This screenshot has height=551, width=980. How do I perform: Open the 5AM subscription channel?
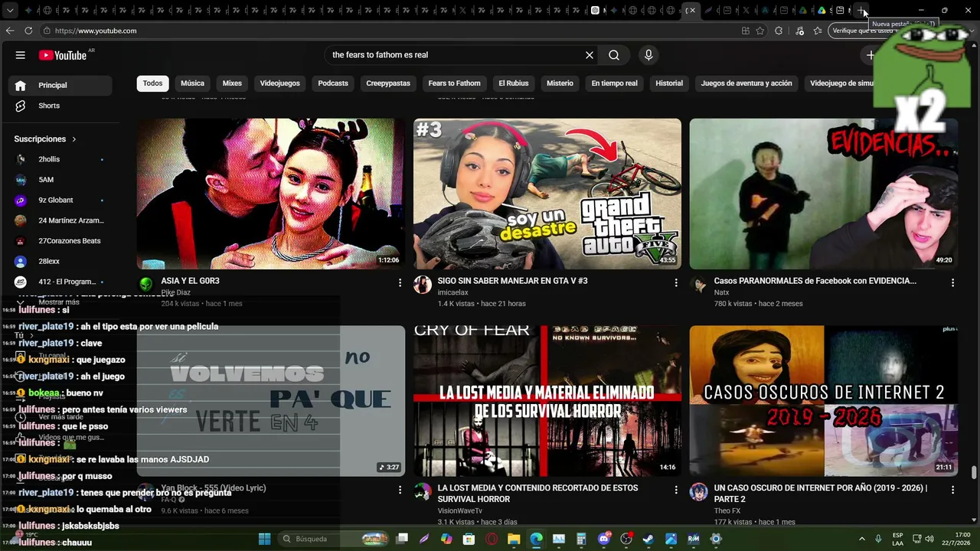60,180
